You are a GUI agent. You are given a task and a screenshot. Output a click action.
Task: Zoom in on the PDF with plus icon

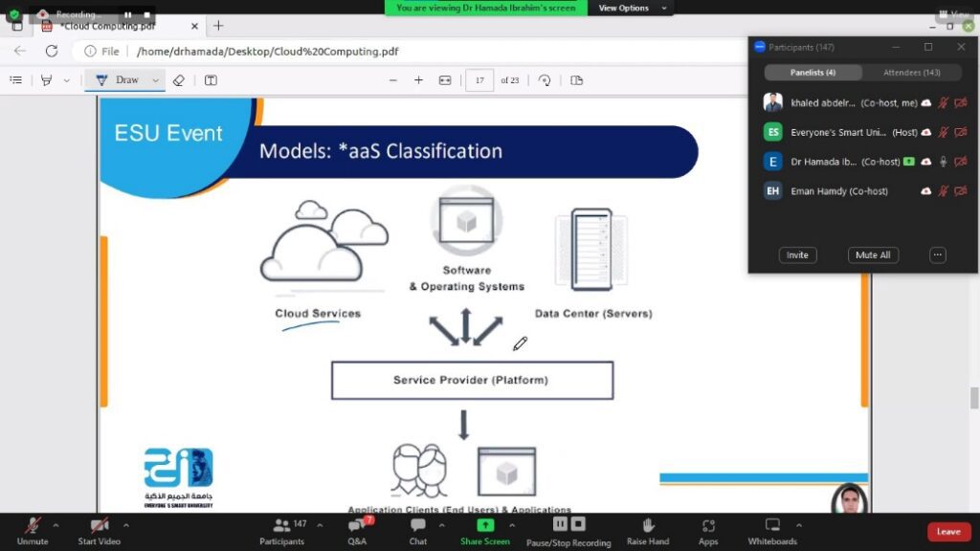[x=418, y=80]
